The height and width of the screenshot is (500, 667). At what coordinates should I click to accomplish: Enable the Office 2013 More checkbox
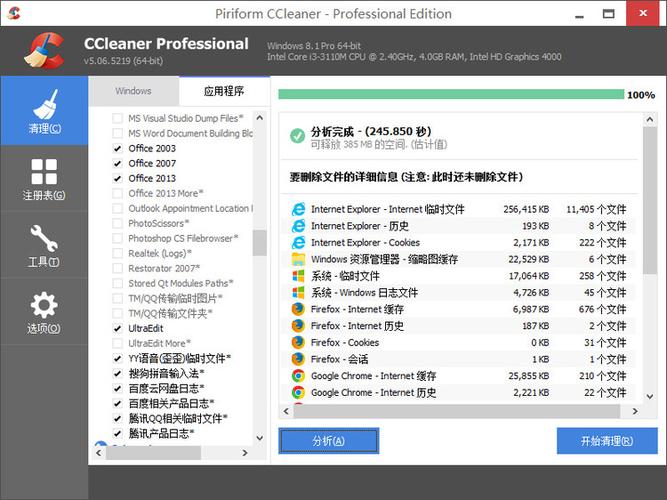tap(117, 193)
